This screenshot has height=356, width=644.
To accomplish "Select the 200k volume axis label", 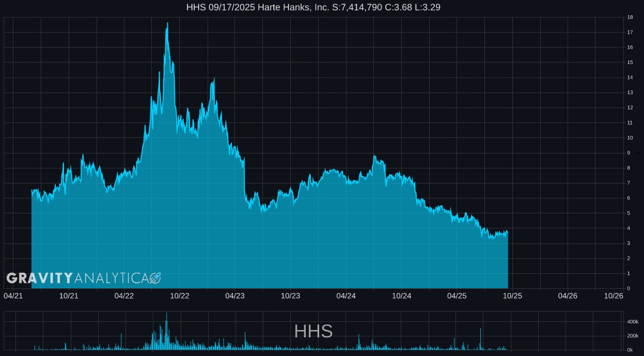I will pyautogui.click(x=633, y=336).
